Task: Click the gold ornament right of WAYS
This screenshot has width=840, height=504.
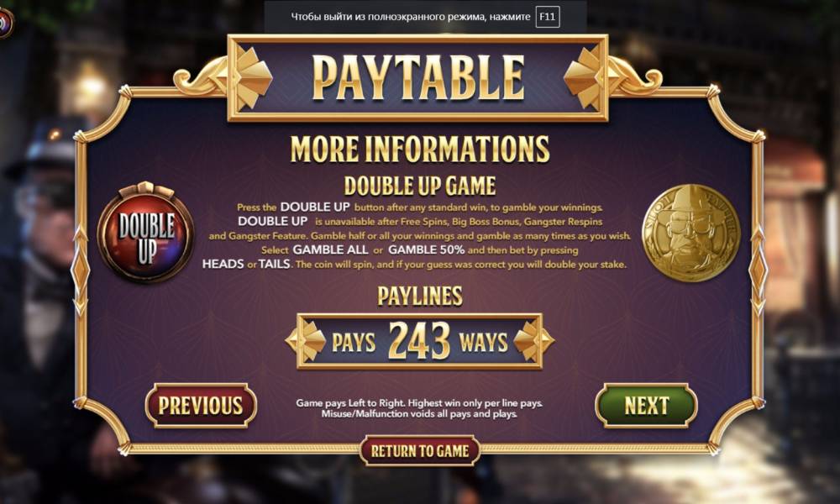Action: [x=533, y=341]
